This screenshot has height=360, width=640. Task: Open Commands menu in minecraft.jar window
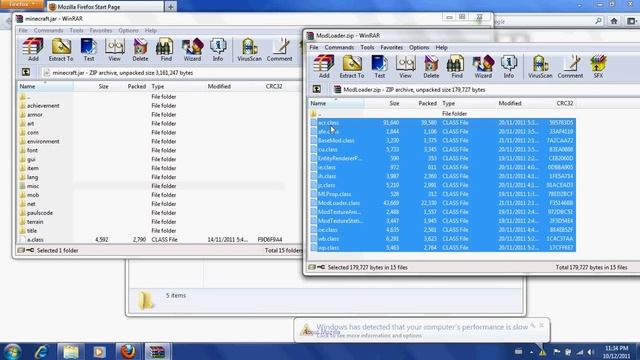coord(48,31)
